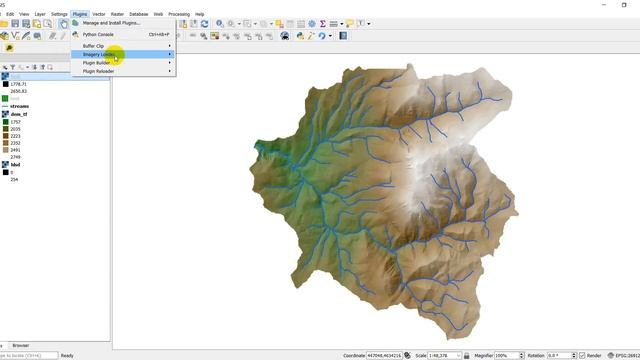Toggle visibility of dem_tf layer
This screenshot has height=360, width=640.
pyautogui.click(x=5, y=114)
